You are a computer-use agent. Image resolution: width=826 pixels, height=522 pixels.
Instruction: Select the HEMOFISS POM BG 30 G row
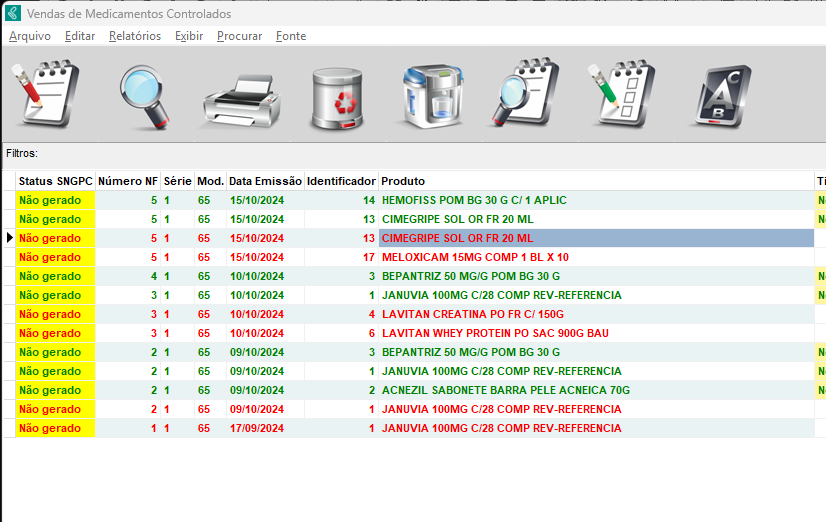tap(474, 200)
